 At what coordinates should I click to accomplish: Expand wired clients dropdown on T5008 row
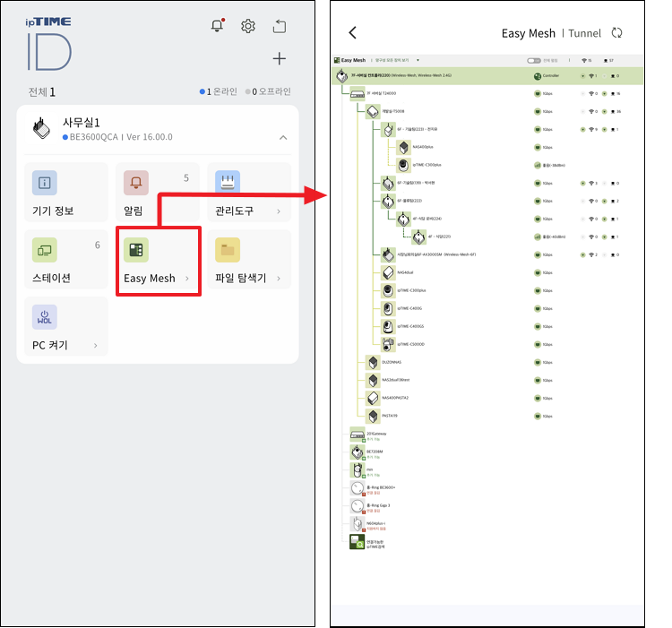[x=604, y=111]
